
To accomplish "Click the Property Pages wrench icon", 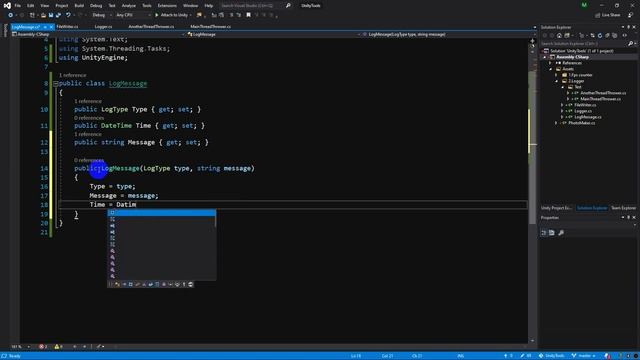I will pyautogui.click(x=561, y=233).
